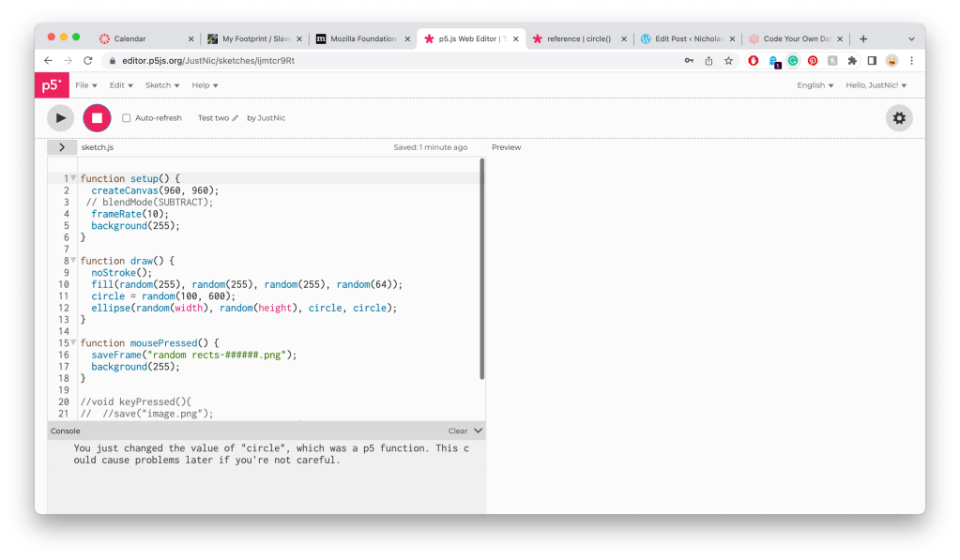The height and width of the screenshot is (560, 960).
Task: Fold the setup function code arrow
Action: 73,178
